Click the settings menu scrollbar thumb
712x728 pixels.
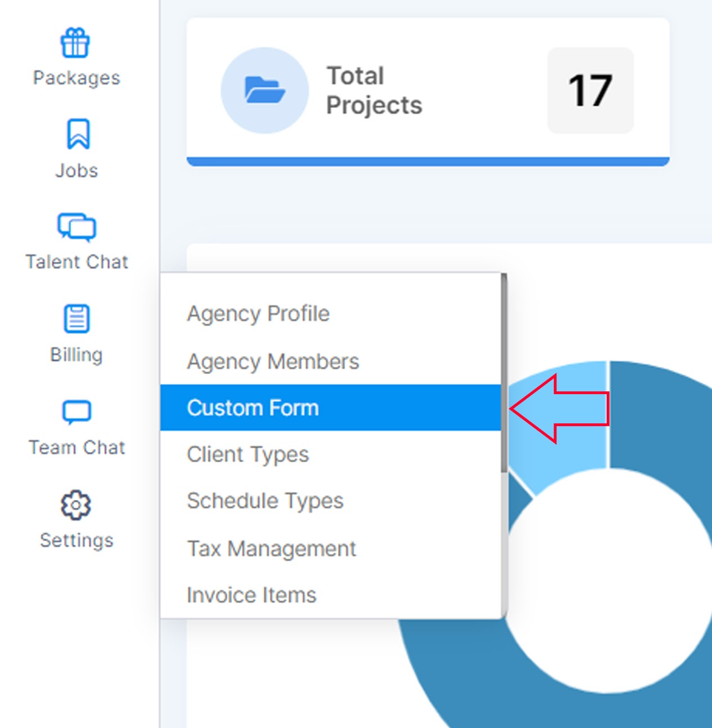[504, 373]
